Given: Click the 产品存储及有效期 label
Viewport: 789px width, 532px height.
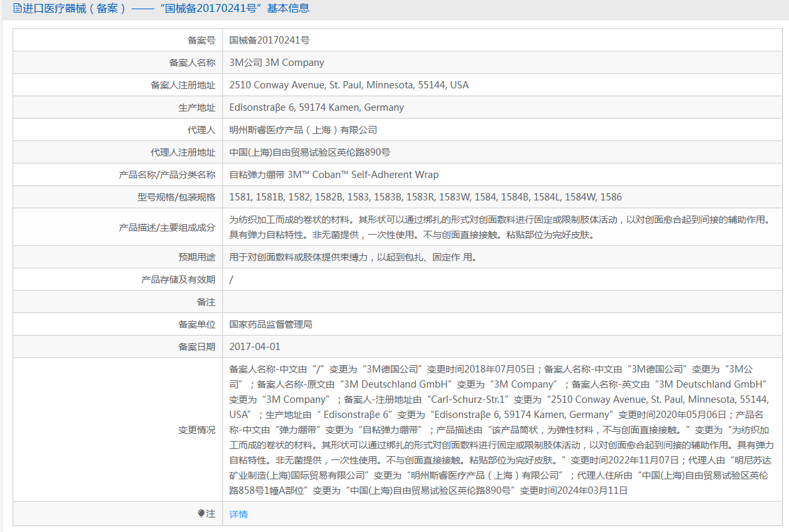Looking at the screenshot, I should pyautogui.click(x=178, y=280).
